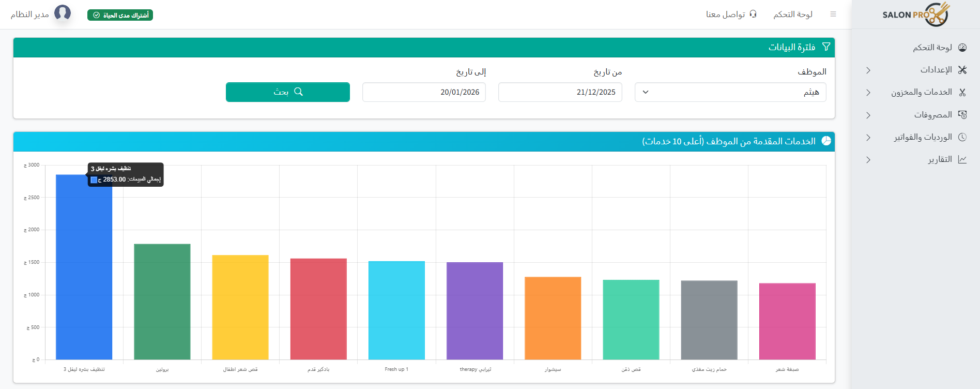The width and height of the screenshot is (980, 389).
Task: Click the المصروفات expenses icon in sidebar
Action: point(962,115)
